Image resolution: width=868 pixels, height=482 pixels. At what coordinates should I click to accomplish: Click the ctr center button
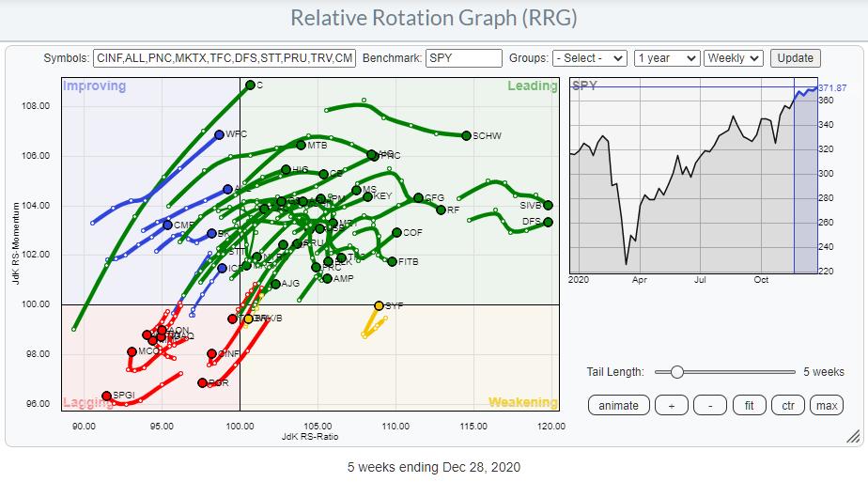click(x=787, y=406)
